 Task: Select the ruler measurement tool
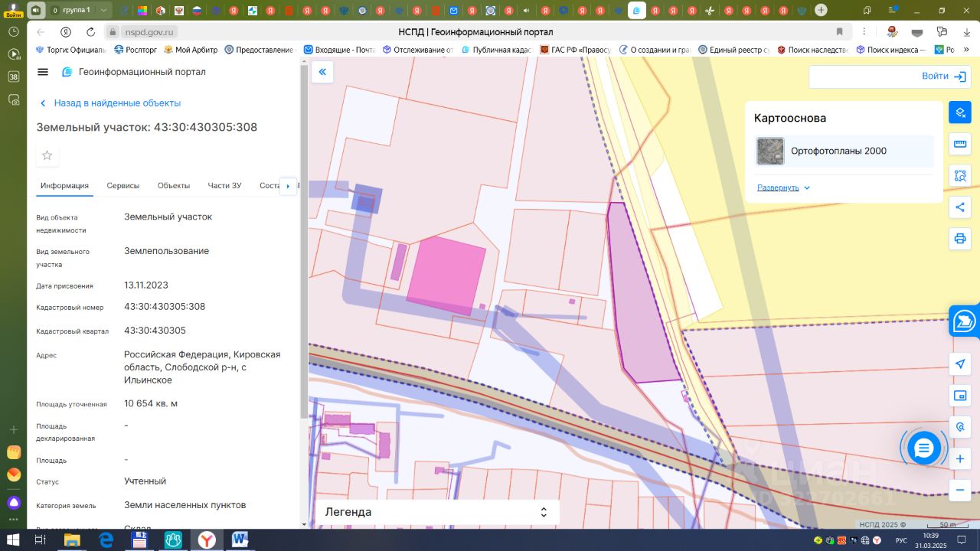coord(960,144)
